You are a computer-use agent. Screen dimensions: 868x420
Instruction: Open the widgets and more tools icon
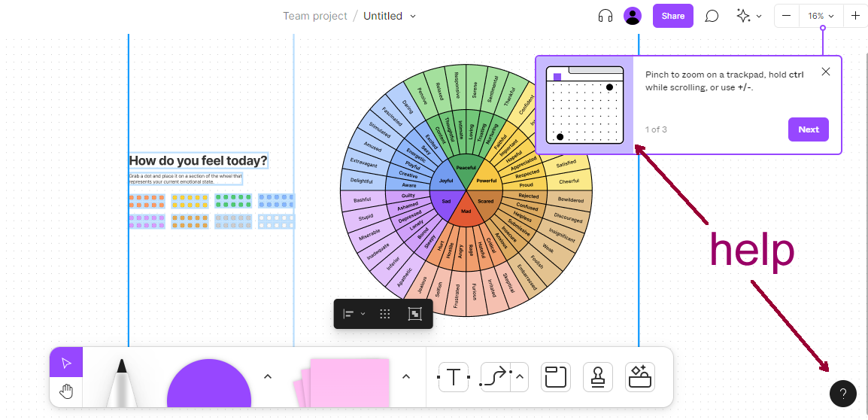pos(640,377)
